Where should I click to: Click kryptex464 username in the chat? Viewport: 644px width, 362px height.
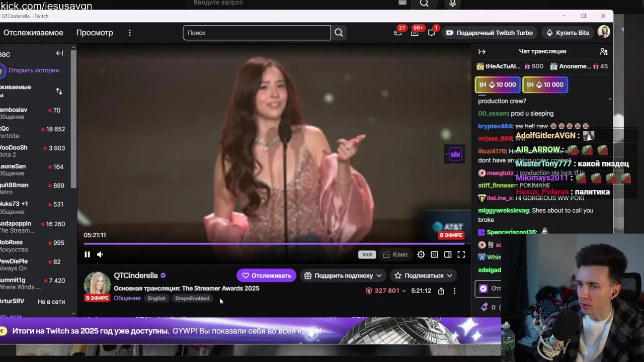click(x=495, y=126)
